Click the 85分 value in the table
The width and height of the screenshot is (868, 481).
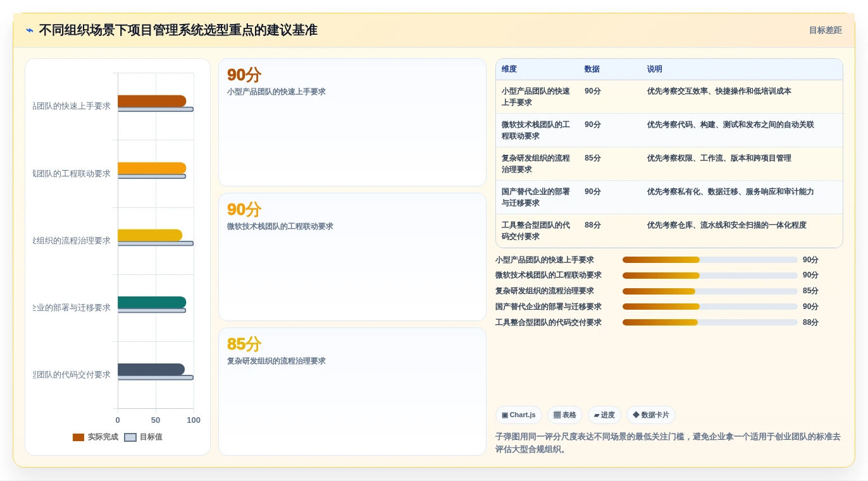(x=593, y=158)
